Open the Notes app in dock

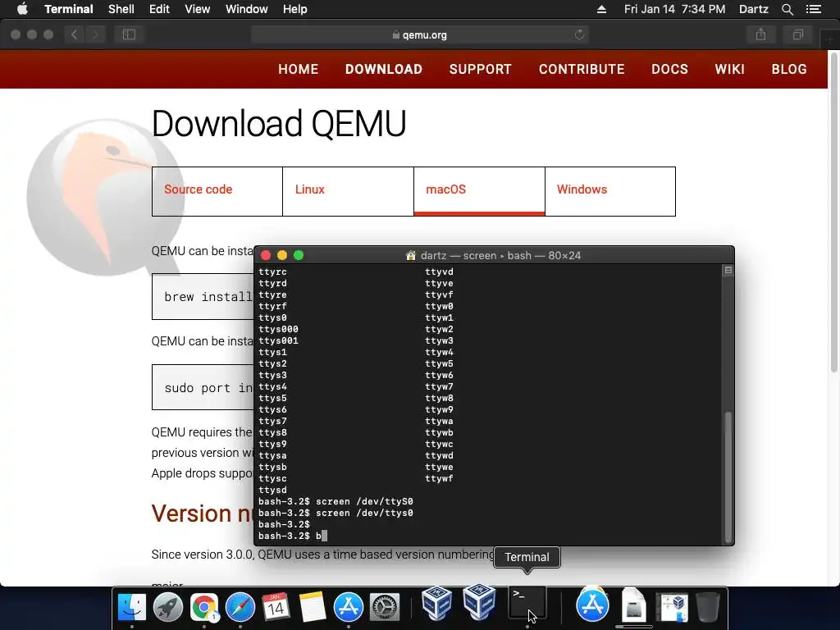pos(313,608)
